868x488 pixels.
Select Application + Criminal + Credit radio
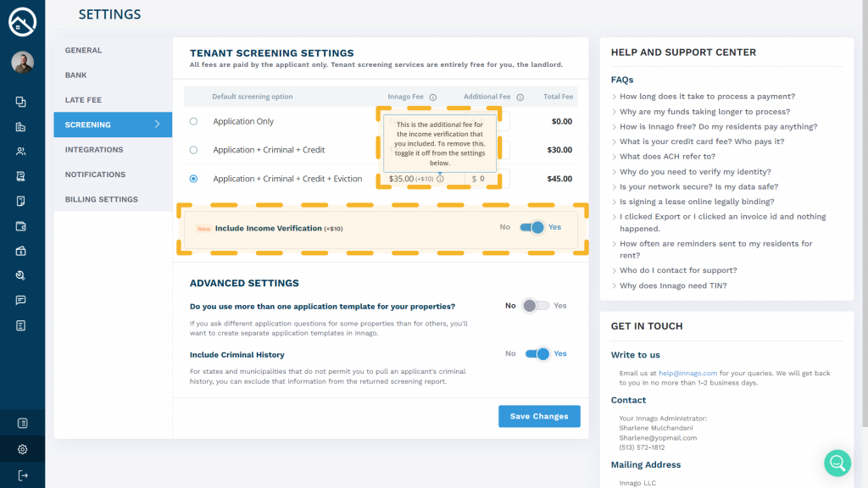click(194, 150)
